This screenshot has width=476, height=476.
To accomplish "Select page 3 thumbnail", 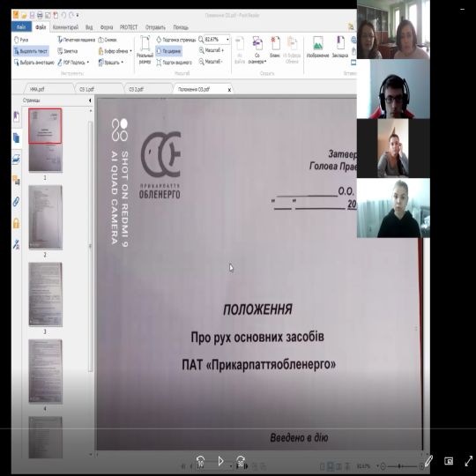I will 46,294.
